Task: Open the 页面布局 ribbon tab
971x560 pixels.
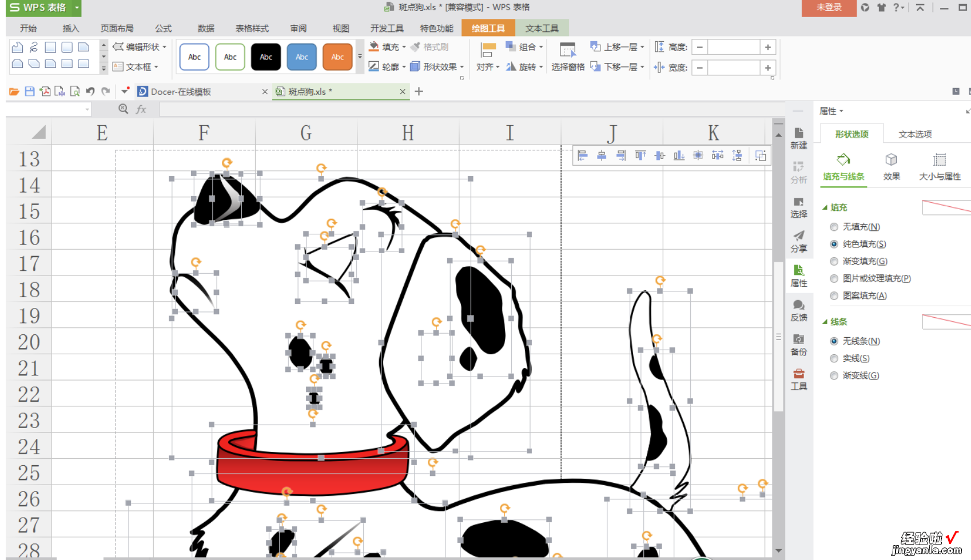Action: (117, 28)
